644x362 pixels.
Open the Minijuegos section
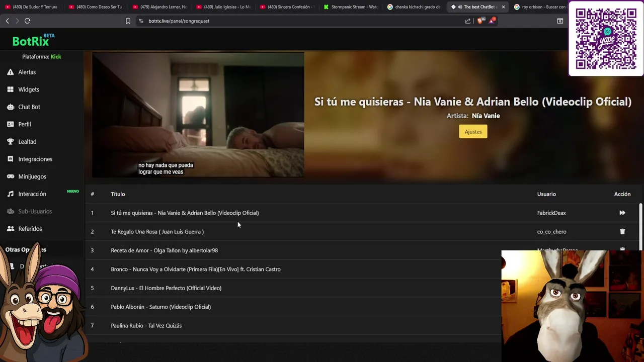coord(32,176)
